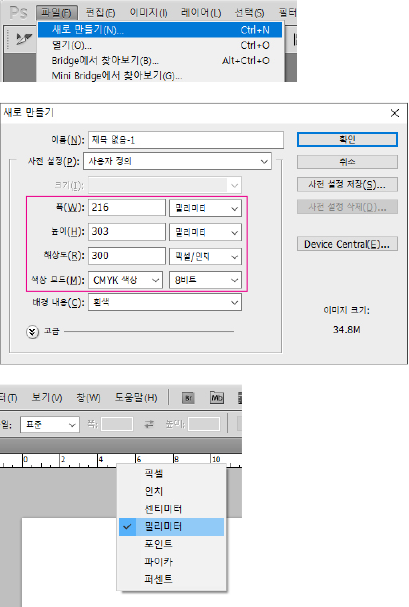Click the 확인 button

coord(347,139)
